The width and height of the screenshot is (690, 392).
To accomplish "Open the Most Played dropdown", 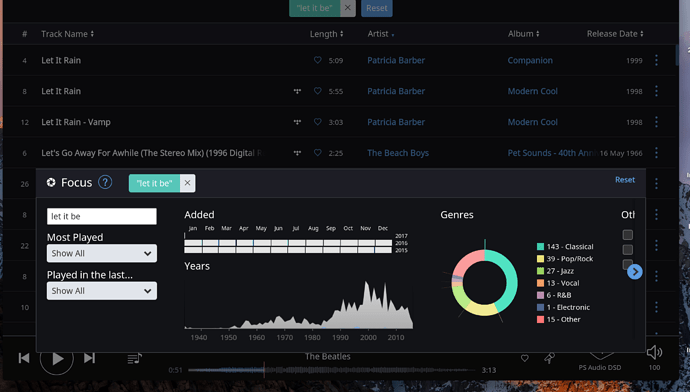I will [x=102, y=253].
